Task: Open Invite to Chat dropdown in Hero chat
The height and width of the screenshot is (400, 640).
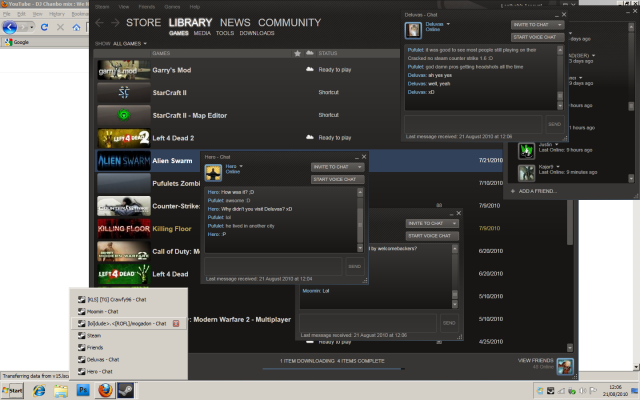Action: click(334, 167)
